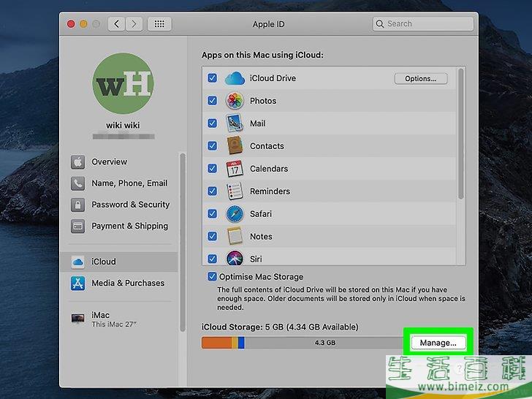Click the wH profile picture
This screenshot has height=399, width=532.
(123, 83)
